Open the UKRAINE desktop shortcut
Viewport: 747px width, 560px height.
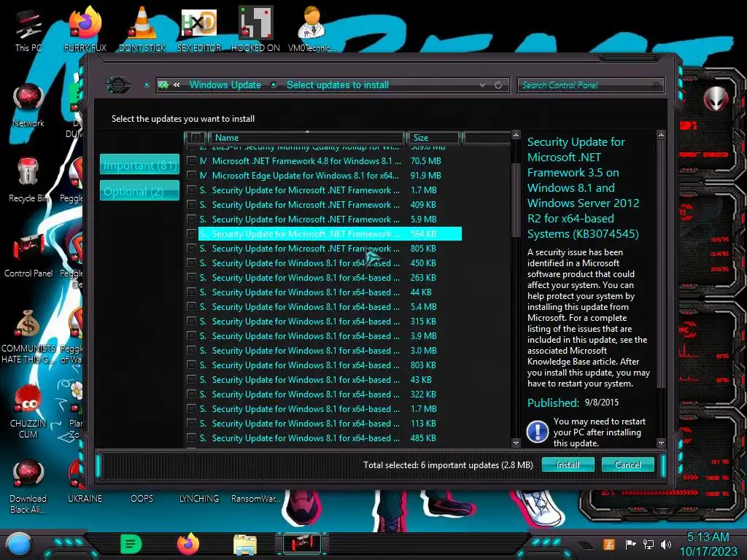85,498
